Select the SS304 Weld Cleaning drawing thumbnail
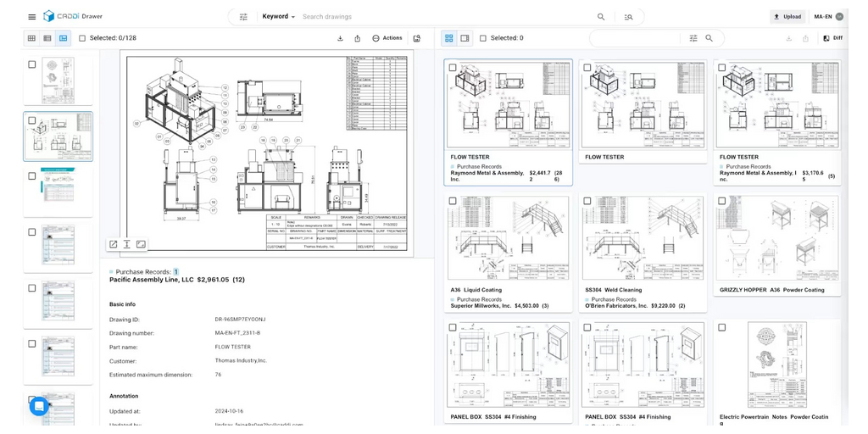The image size is (868, 434). pos(643,237)
